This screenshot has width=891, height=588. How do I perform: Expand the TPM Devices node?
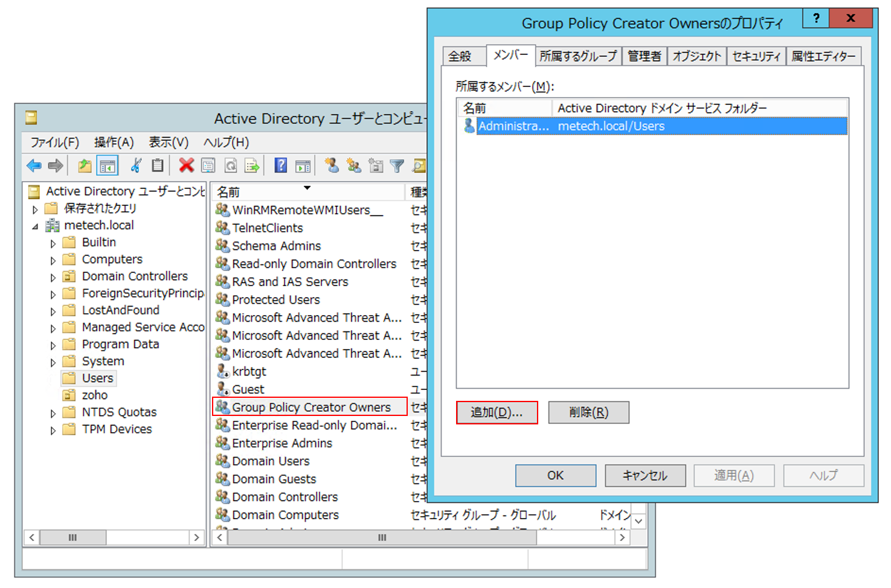[53, 430]
